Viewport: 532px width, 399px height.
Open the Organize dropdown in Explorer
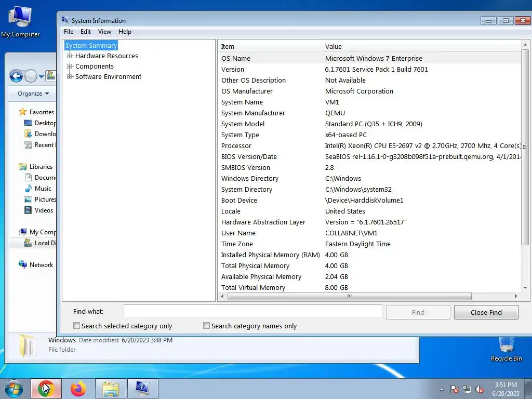point(33,94)
